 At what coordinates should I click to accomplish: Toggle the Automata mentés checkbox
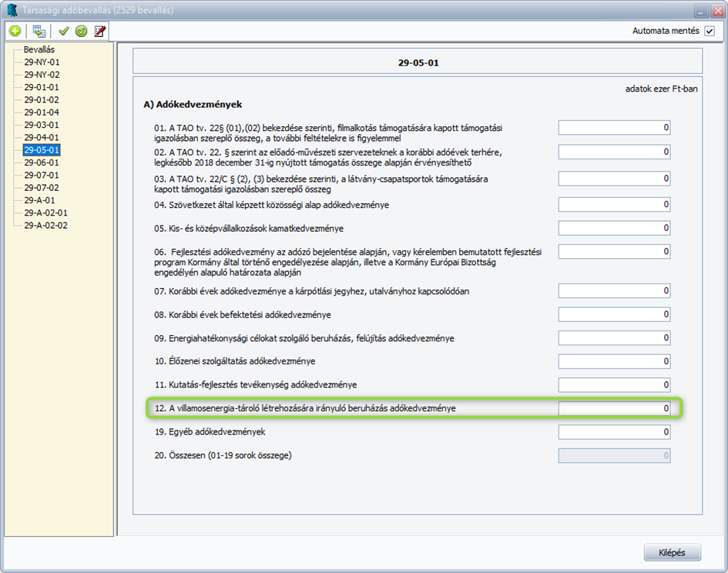(x=710, y=31)
